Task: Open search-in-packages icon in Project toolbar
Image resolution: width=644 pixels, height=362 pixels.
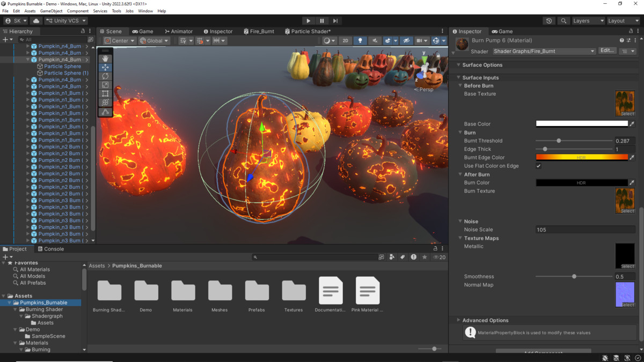Action: tap(382, 257)
